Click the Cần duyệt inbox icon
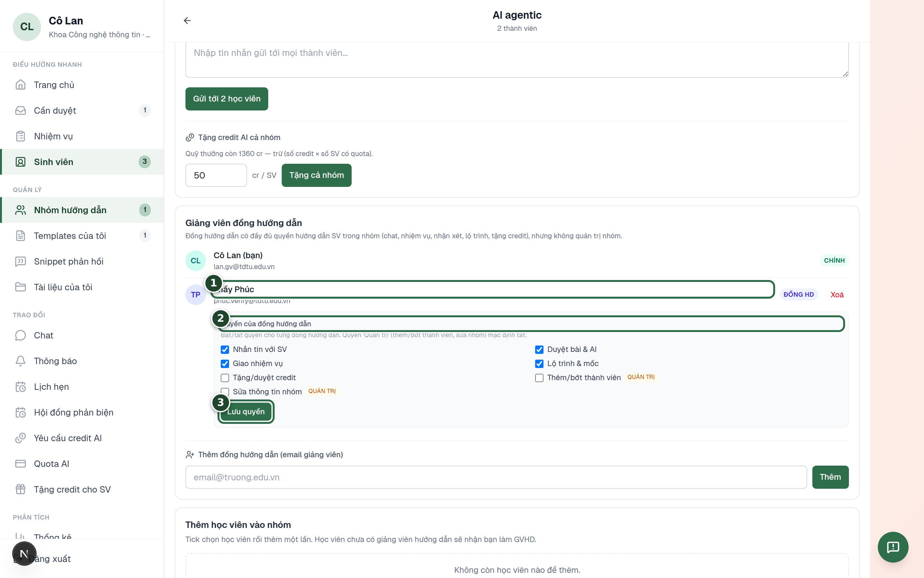The width and height of the screenshot is (924, 578). coord(21,110)
